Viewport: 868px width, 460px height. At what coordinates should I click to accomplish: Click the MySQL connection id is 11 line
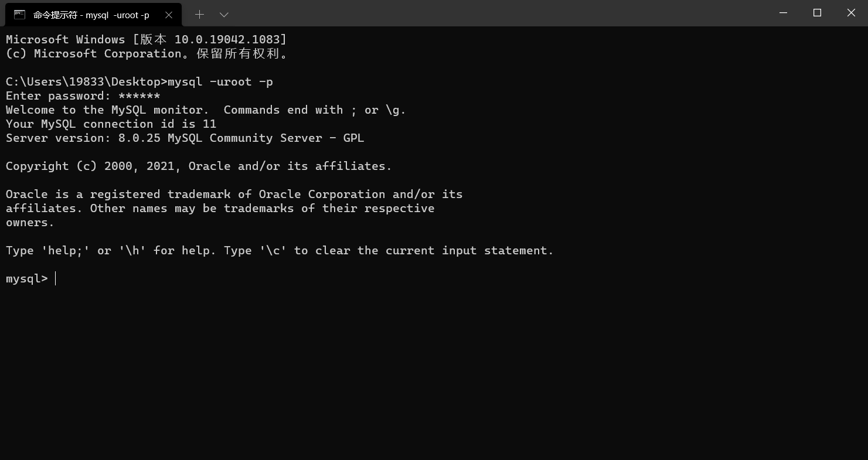point(111,124)
